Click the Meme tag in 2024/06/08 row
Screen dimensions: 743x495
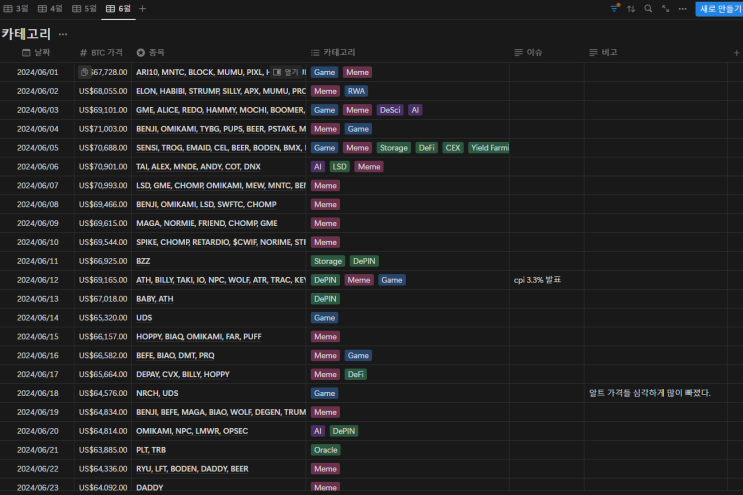(326, 205)
